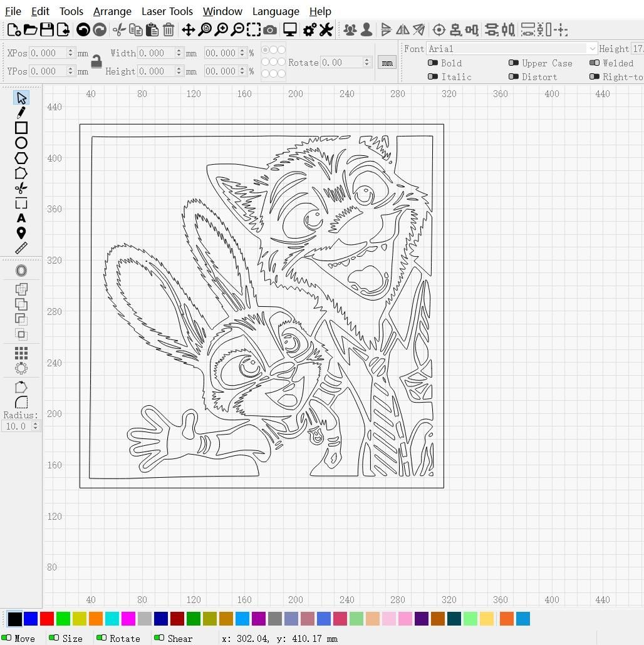Select the Draw Lines pencil tool
644x645 pixels.
point(21,113)
